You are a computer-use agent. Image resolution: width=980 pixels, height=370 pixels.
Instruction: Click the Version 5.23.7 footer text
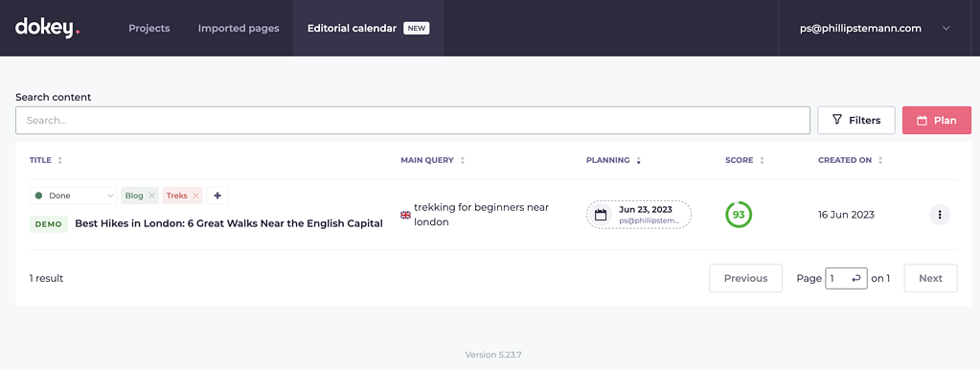pyautogui.click(x=493, y=355)
